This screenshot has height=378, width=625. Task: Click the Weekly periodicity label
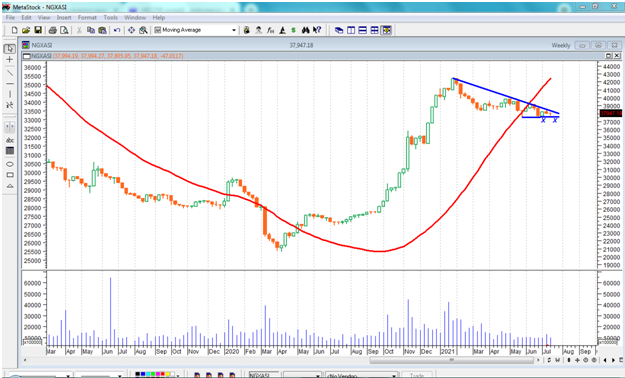561,45
